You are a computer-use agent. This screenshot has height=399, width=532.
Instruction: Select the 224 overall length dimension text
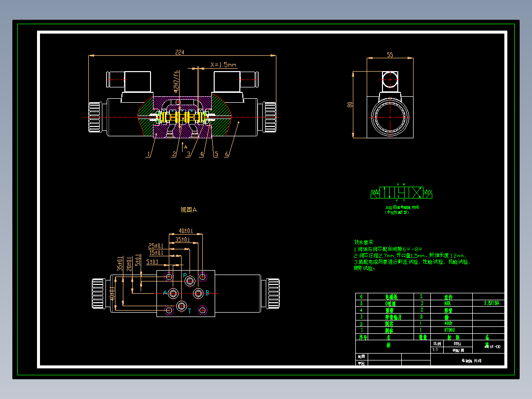click(x=180, y=52)
